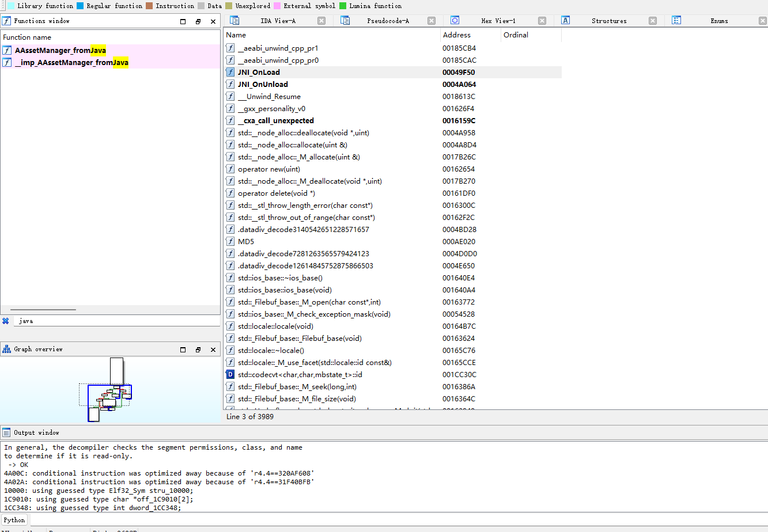Click function icon beside __Unwind_Resume
Viewport: 768px width, 532px height.
click(230, 96)
